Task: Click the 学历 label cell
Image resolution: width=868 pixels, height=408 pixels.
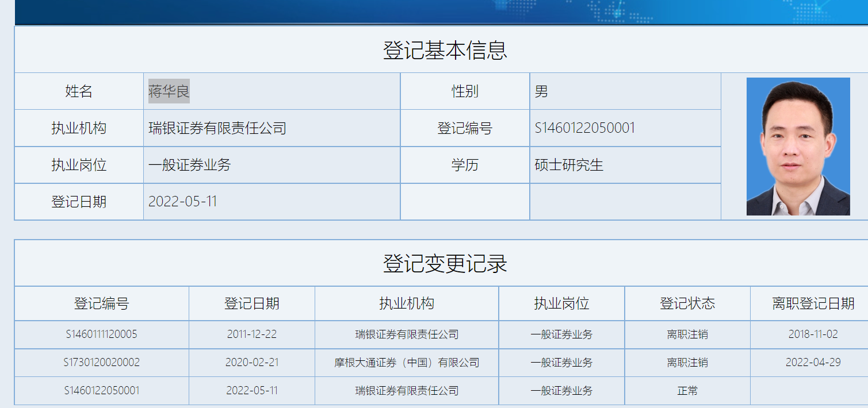Action: tap(465, 165)
